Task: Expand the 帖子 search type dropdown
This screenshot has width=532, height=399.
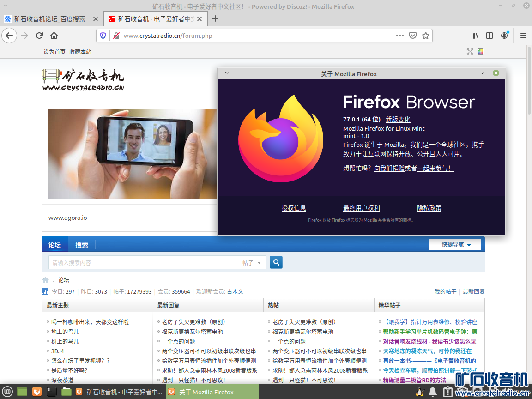Action: [252, 263]
